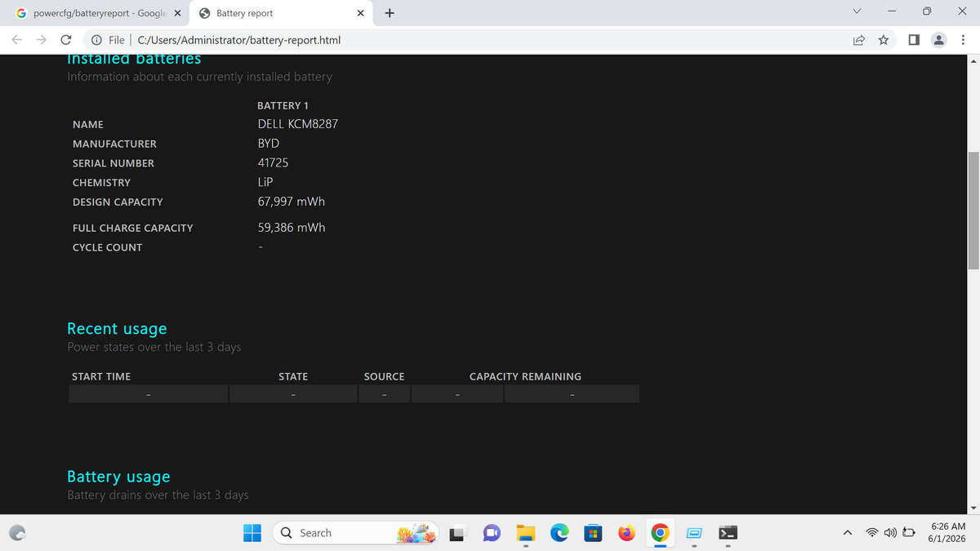The width and height of the screenshot is (980, 551).
Task: Open a new tab with plus button
Action: coord(390,13)
